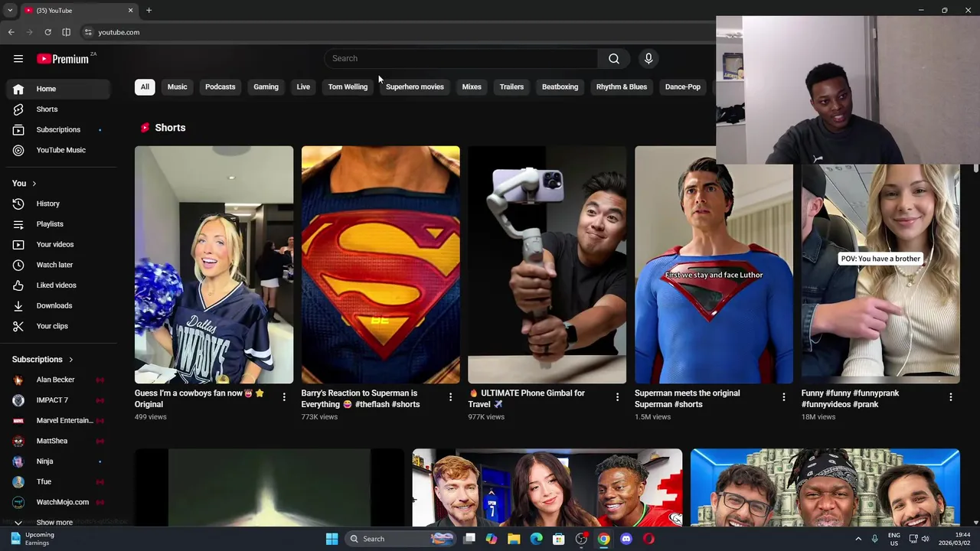The height and width of the screenshot is (551, 980).
Task: Click the YouTube Premium logo
Action: coord(64,59)
